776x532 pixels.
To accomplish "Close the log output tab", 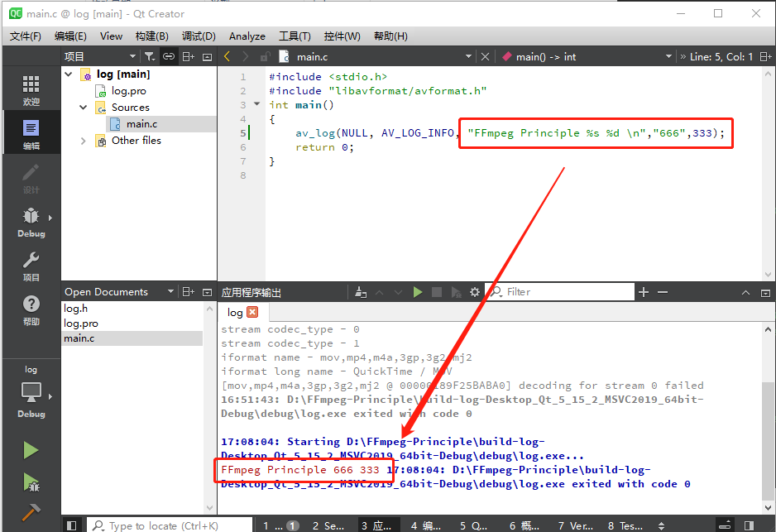I will pyautogui.click(x=252, y=312).
